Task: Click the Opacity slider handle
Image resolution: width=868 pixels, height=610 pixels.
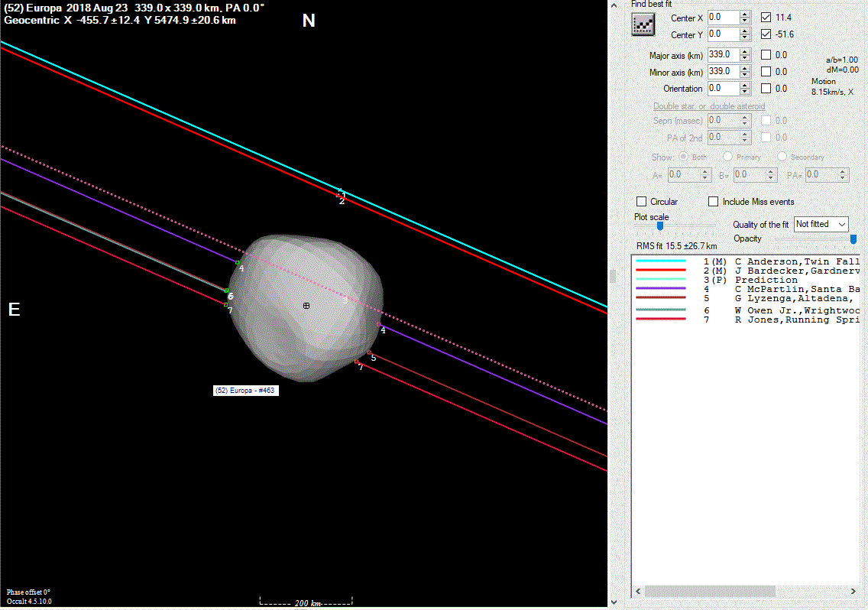Action: [853, 239]
